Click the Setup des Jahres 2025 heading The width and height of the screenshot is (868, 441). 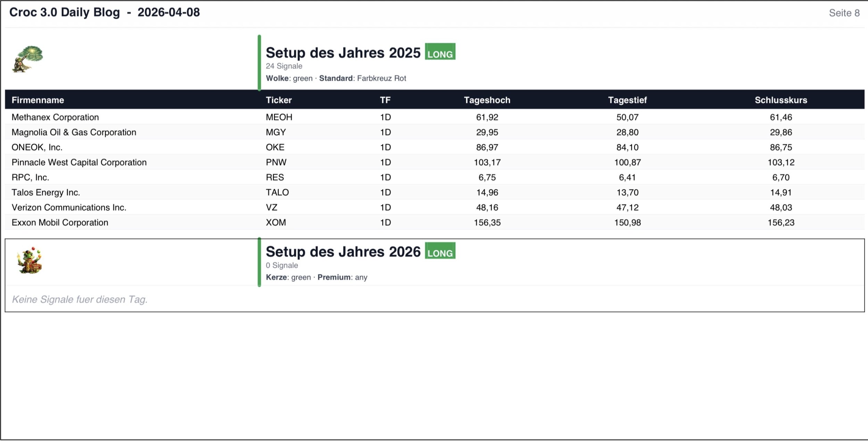point(343,53)
